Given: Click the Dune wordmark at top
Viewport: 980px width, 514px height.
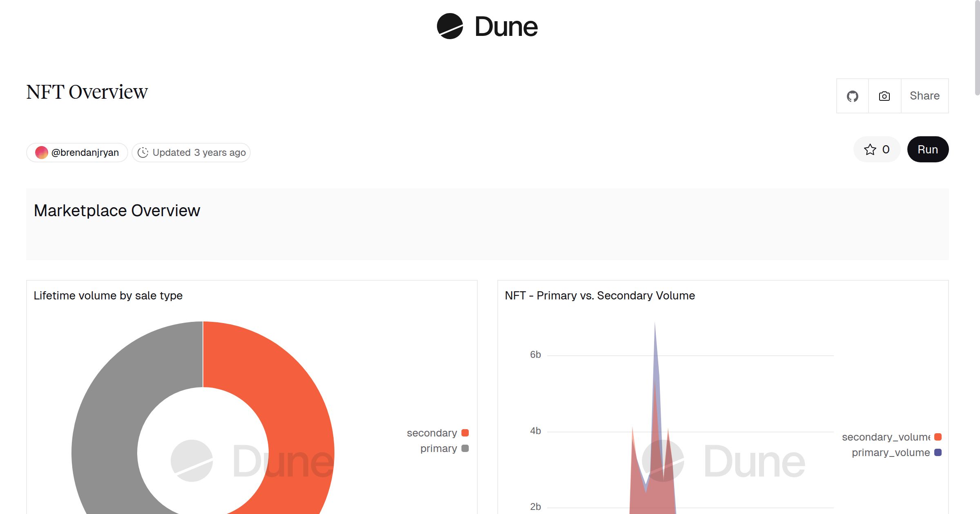Looking at the screenshot, I should click(506, 27).
